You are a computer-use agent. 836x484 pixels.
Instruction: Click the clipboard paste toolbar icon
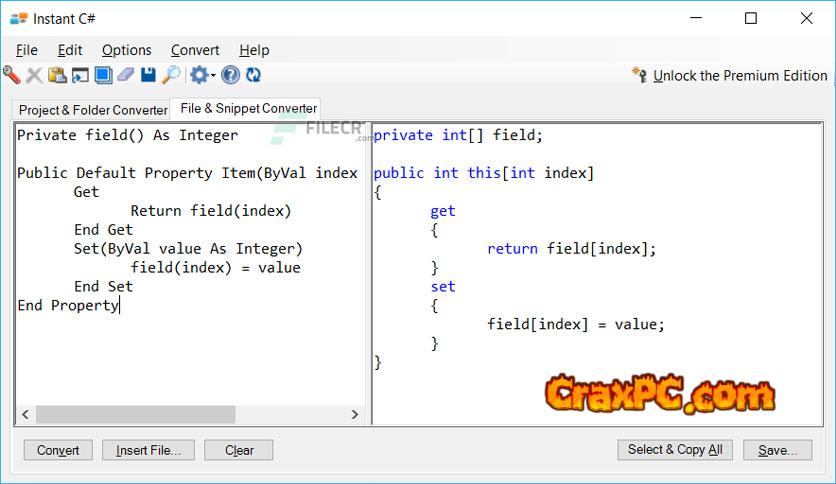(x=57, y=75)
